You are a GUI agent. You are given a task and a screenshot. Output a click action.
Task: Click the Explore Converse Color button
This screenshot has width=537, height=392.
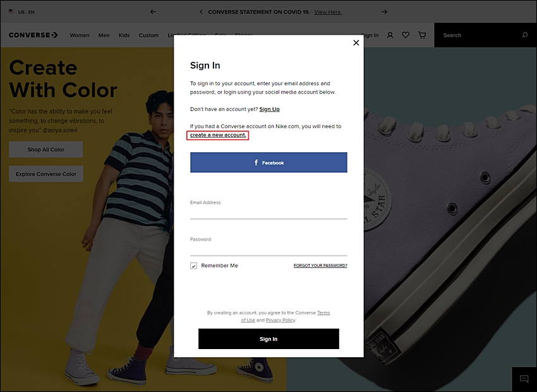46,174
